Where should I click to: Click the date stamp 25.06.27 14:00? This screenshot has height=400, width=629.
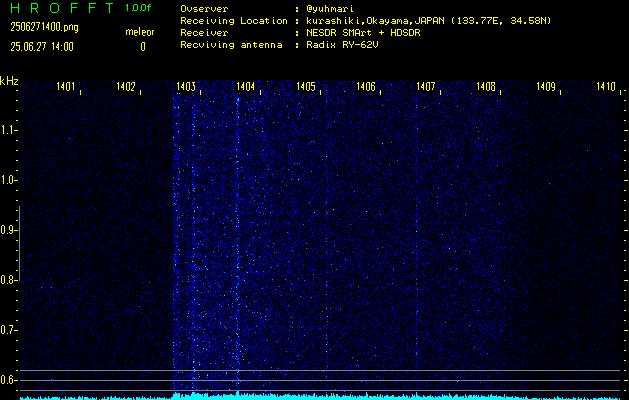pos(42,47)
